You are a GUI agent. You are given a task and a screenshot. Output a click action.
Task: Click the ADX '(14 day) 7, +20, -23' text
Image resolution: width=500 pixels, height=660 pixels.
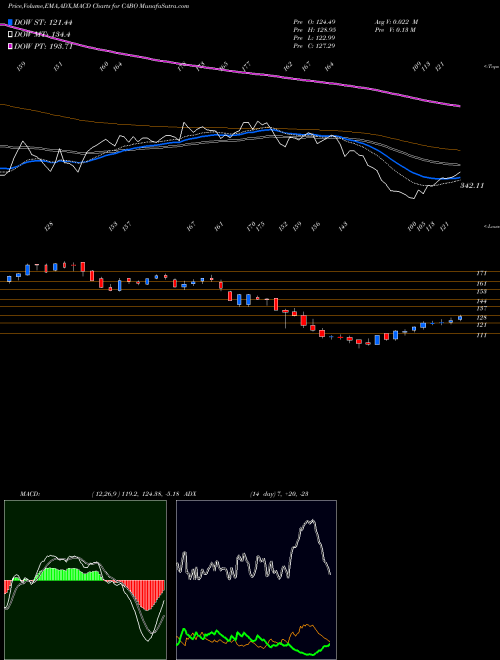click(x=279, y=494)
